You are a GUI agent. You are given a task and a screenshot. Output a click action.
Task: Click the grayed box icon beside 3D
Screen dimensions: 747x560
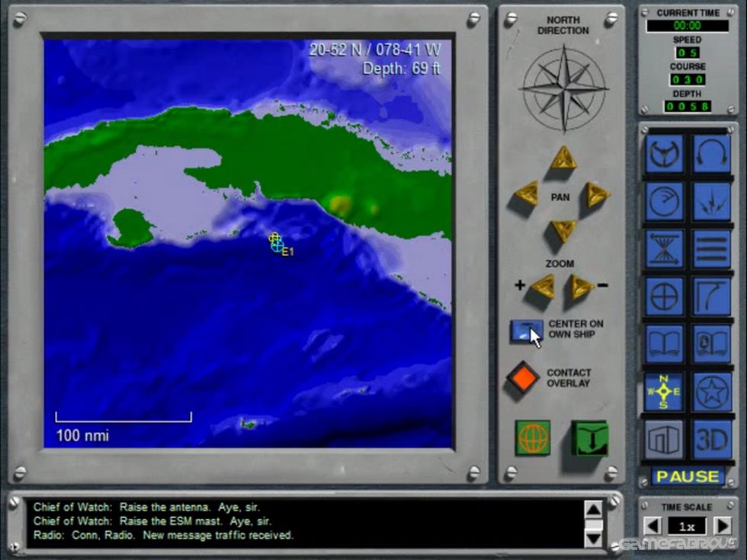(x=665, y=439)
